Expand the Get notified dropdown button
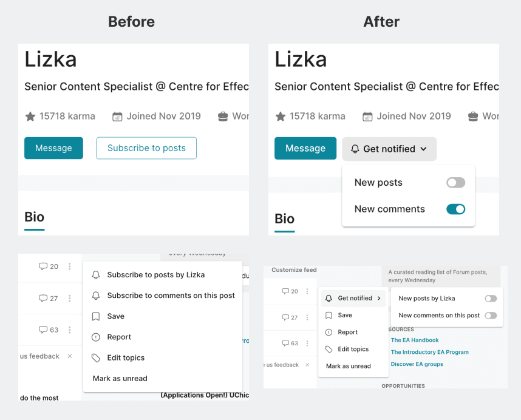 pos(389,149)
